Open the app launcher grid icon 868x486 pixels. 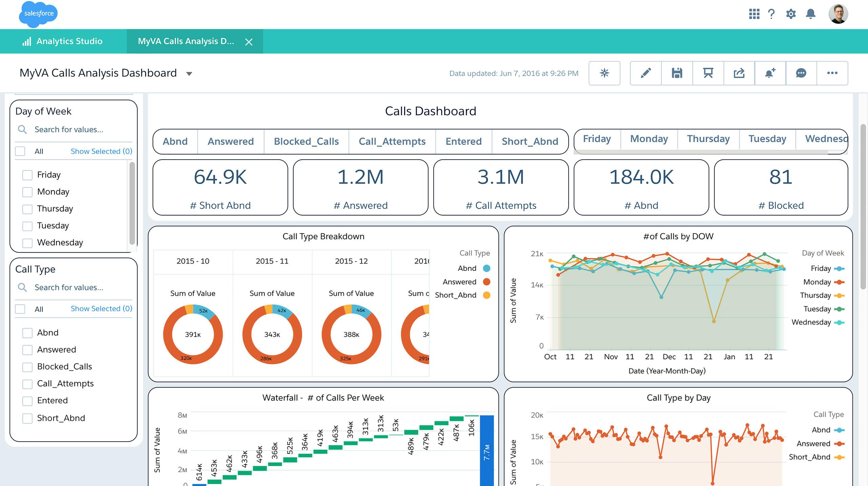pos(754,14)
